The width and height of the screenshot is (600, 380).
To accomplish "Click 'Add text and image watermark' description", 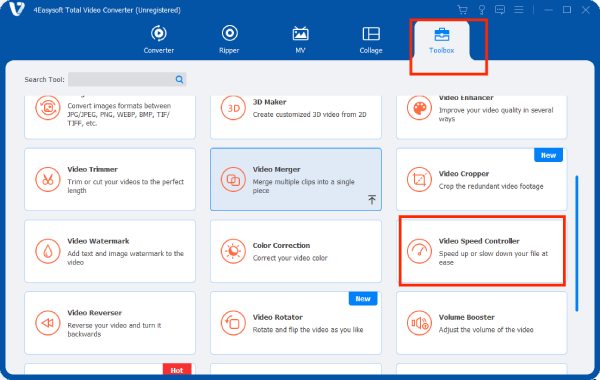I will coord(126,258).
